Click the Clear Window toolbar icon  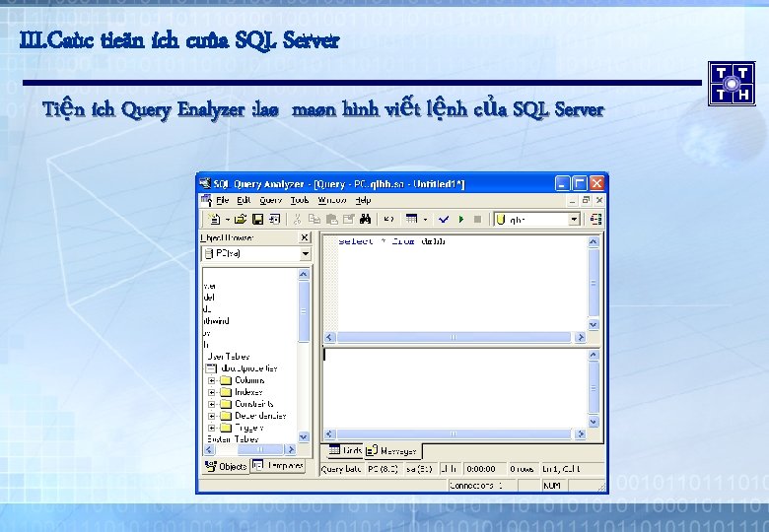349,220
